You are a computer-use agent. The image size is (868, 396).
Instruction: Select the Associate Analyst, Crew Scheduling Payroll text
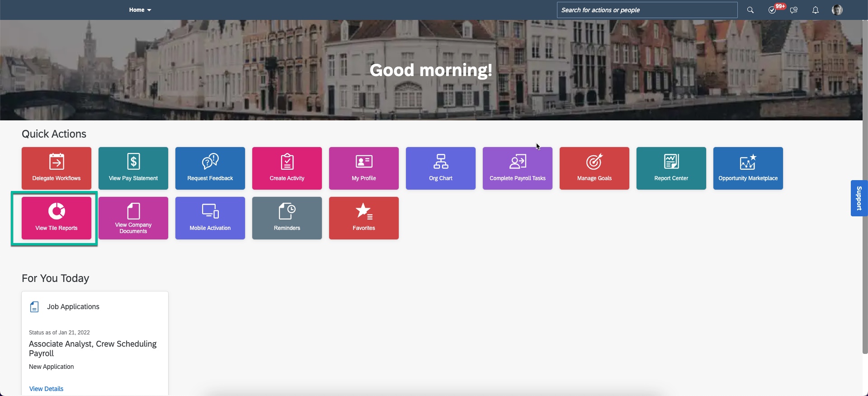click(x=93, y=348)
